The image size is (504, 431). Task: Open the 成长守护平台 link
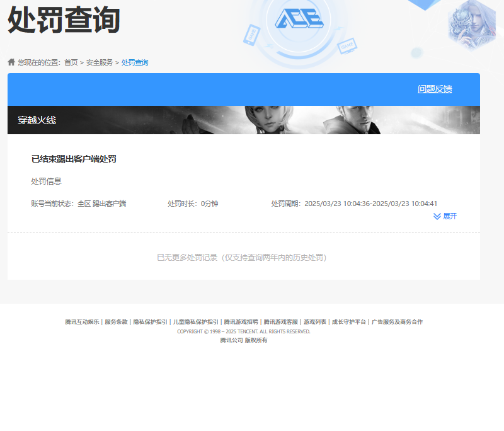point(348,321)
